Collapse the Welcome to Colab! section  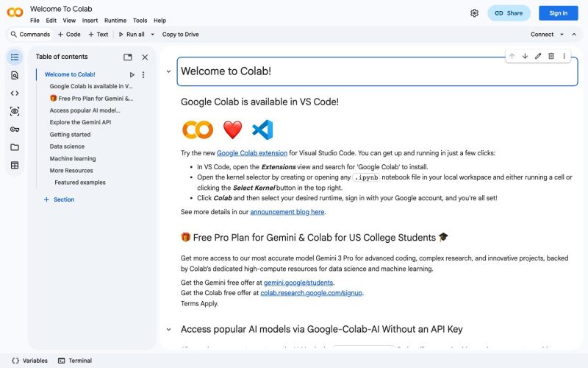(x=169, y=71)
